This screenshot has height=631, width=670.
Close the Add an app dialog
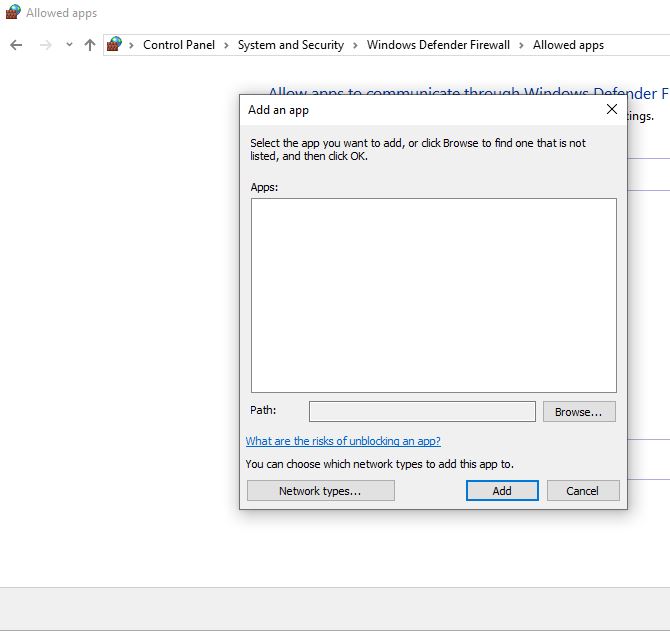(611, 109)
